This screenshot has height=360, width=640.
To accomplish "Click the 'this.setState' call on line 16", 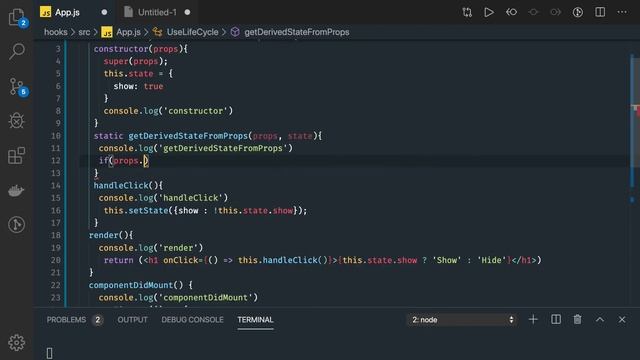I will coord(205,211).
